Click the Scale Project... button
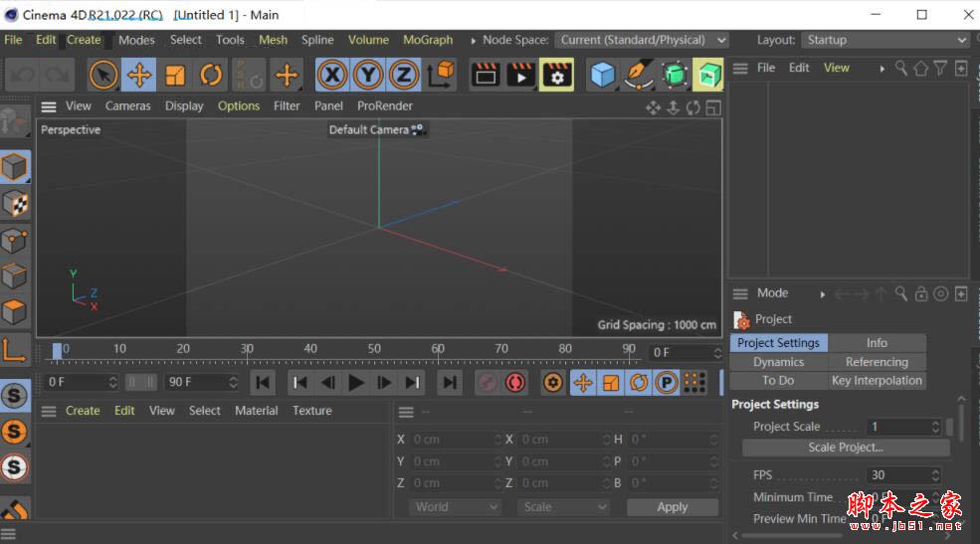This screenshot has height=544, width=980. pyautogui.click(x=846, y=448)
